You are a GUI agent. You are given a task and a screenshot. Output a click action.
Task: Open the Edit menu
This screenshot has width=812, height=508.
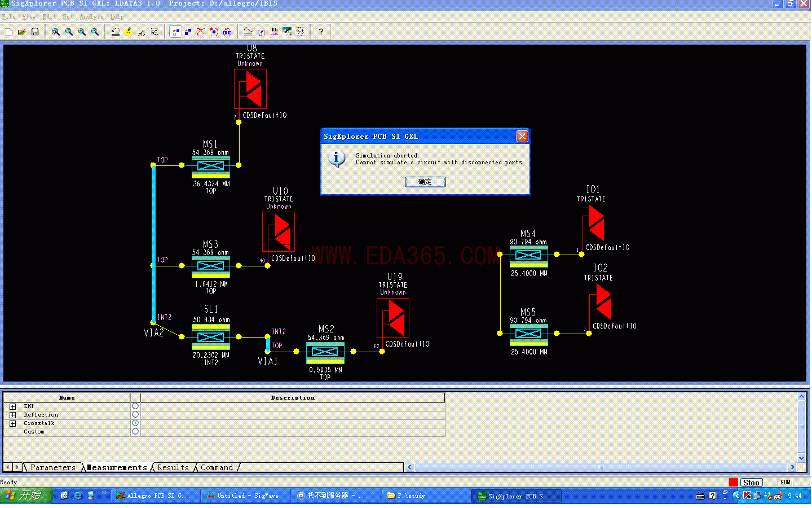coord(49,17)
